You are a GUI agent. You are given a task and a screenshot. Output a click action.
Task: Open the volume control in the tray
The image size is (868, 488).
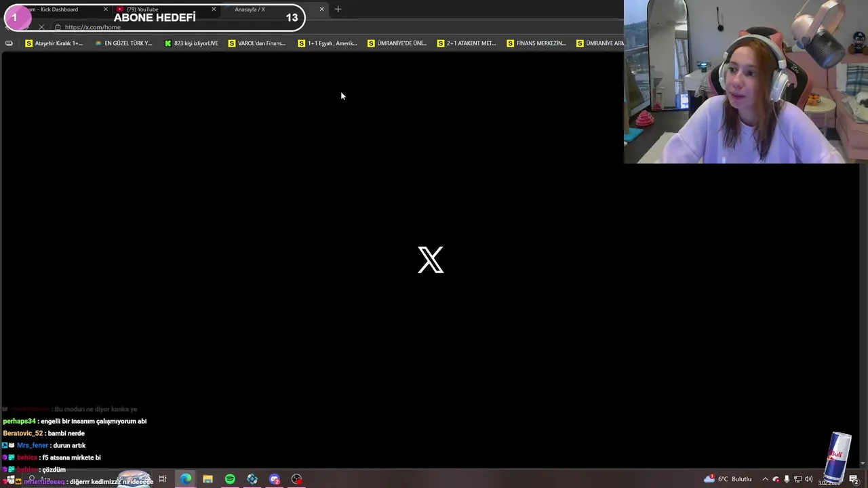point(808,479)
